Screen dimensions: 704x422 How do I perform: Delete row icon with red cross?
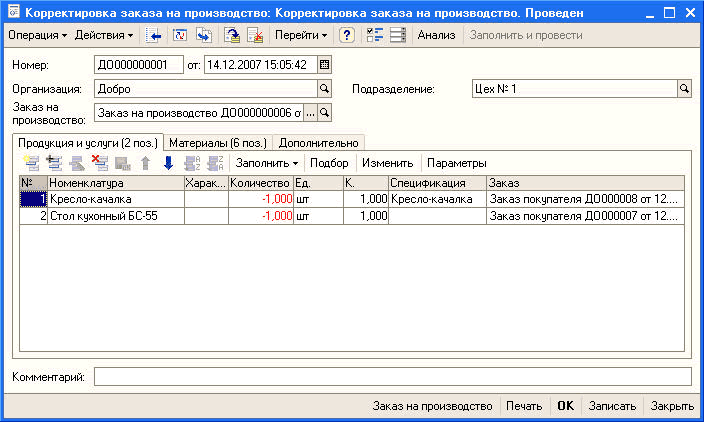[x=100, y=163]
